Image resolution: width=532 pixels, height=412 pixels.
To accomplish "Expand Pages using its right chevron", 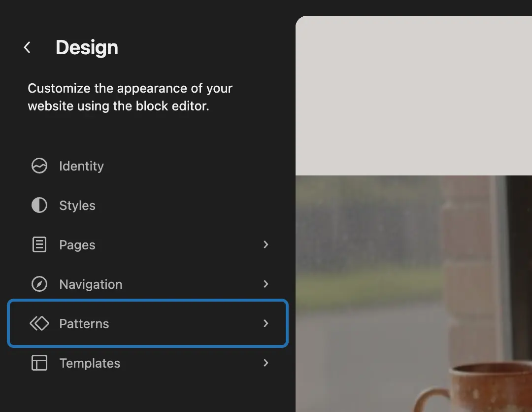I will [x=266, y=245].
